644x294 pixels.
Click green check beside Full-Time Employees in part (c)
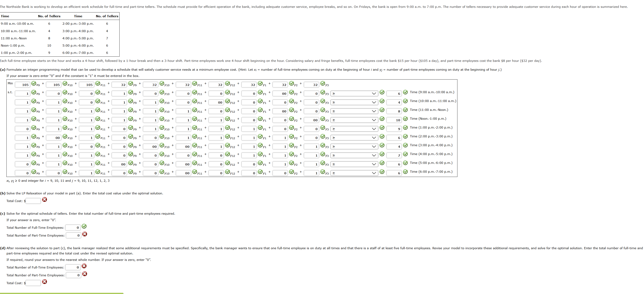coord(84,226)
